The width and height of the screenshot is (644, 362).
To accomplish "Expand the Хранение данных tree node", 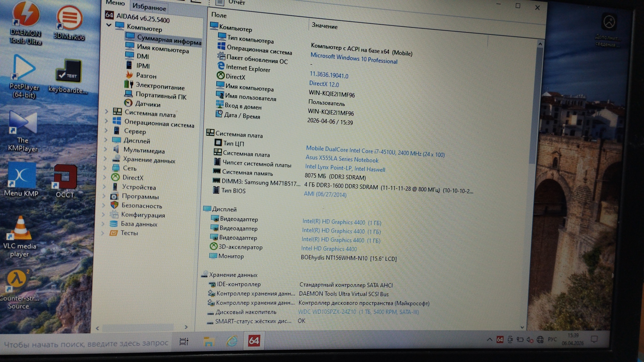I will coord(105,158).
